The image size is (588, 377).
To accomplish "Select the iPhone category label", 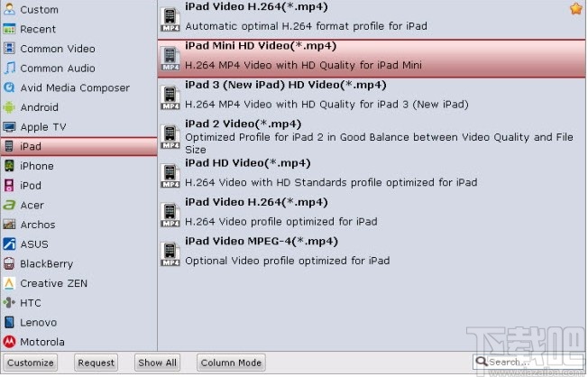I will coord(37,166).
